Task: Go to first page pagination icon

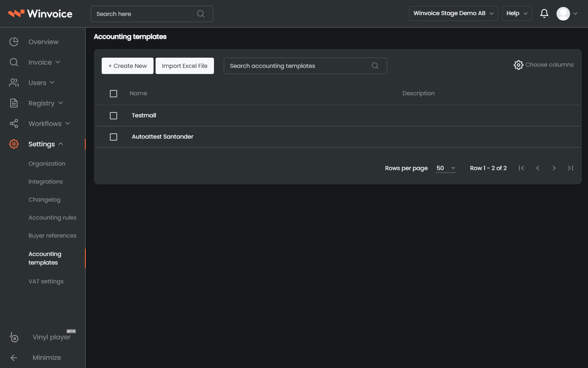Action: 521,168
